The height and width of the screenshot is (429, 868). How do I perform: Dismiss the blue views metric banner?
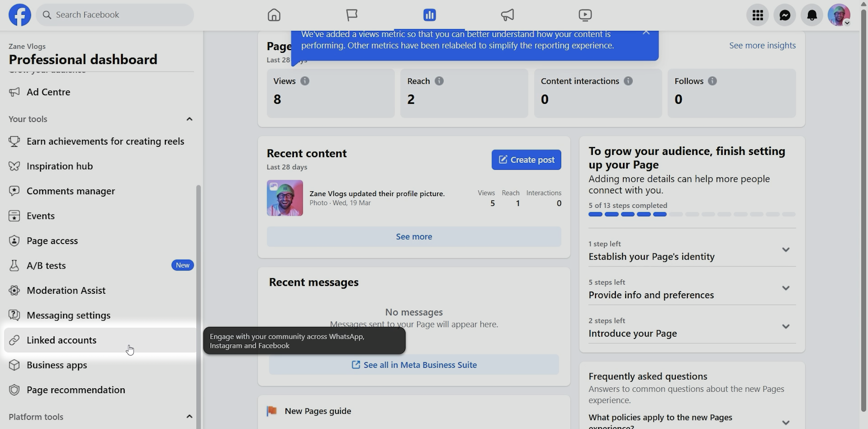tap(646, 33)
